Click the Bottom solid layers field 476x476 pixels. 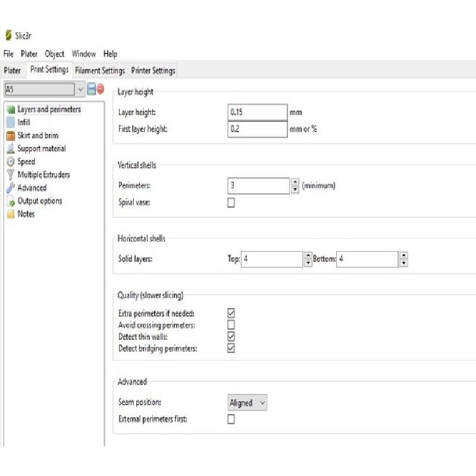pos(367,259)
